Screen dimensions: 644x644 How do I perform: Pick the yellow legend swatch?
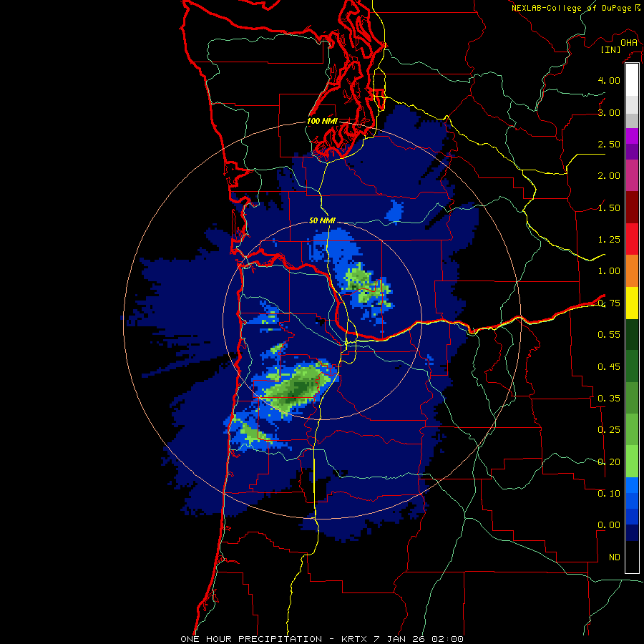click(x=632, y=303)
